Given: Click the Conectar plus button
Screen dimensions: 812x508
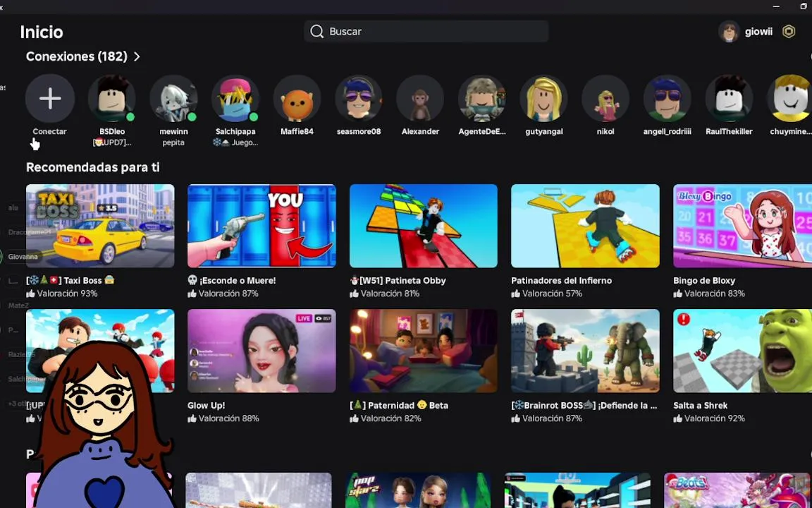Looking at the screenshot, I should pos(50,99).
